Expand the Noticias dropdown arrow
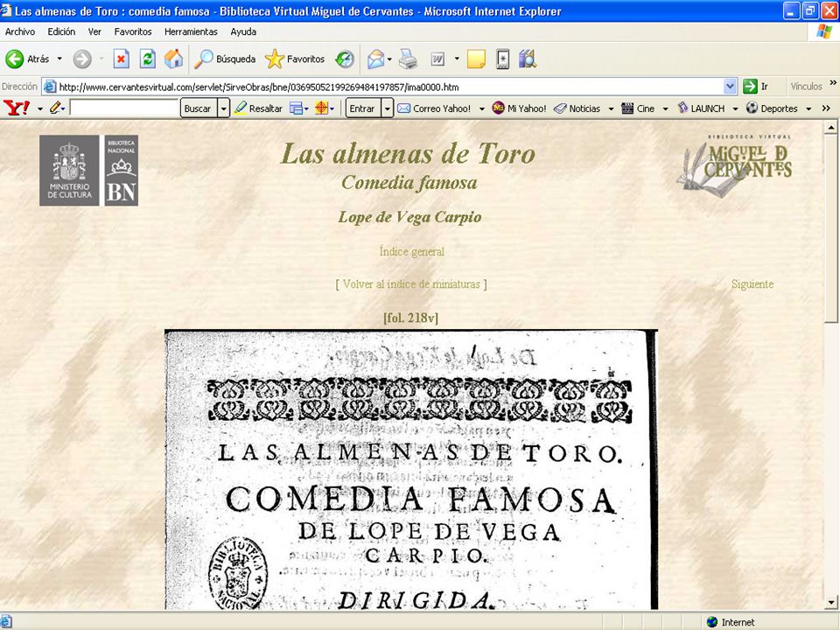 click(611, 108)
